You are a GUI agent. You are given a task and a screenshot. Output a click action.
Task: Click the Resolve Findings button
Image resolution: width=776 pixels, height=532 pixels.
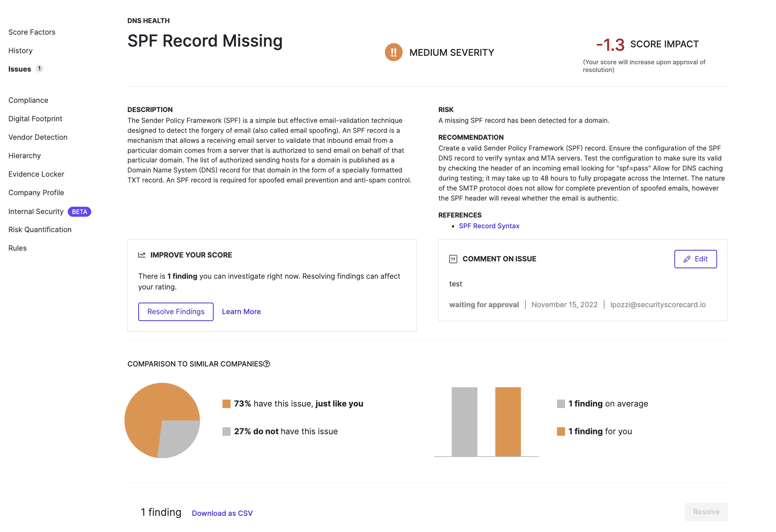tap(176, 311)
